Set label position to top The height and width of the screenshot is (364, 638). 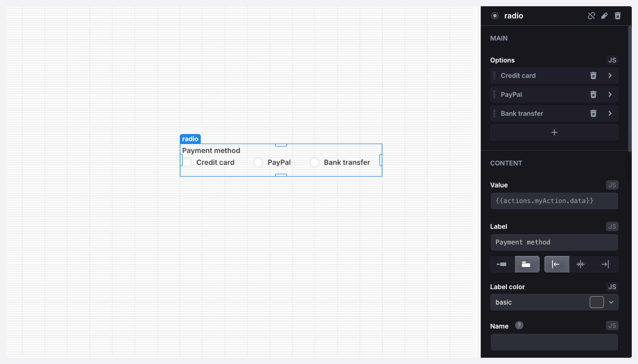527,264
